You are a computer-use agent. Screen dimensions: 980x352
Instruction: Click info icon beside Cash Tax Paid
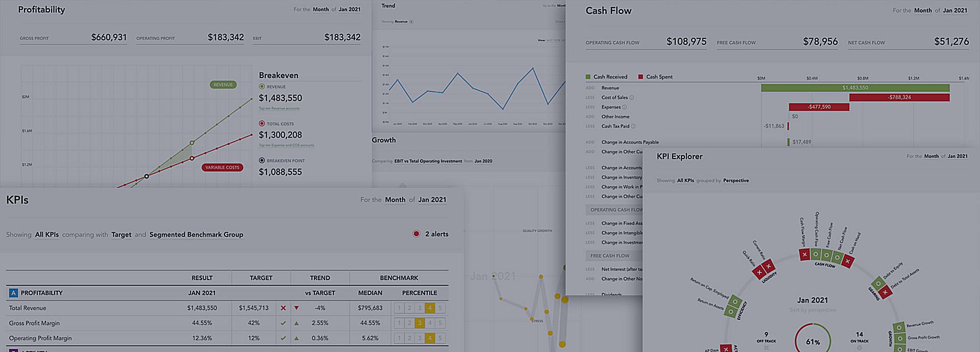click(x=633, y=126)
